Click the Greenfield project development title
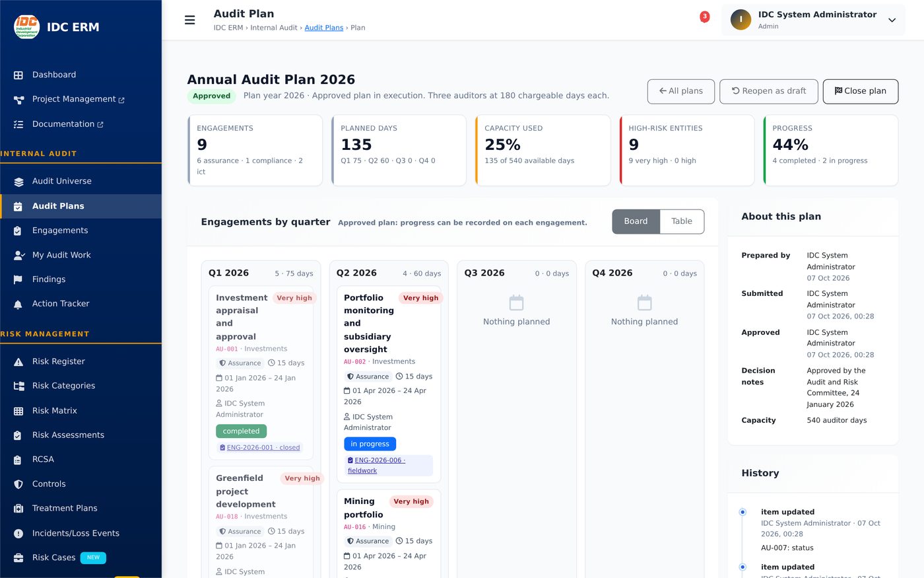924x578 pixels. click(x=246, y=491)
